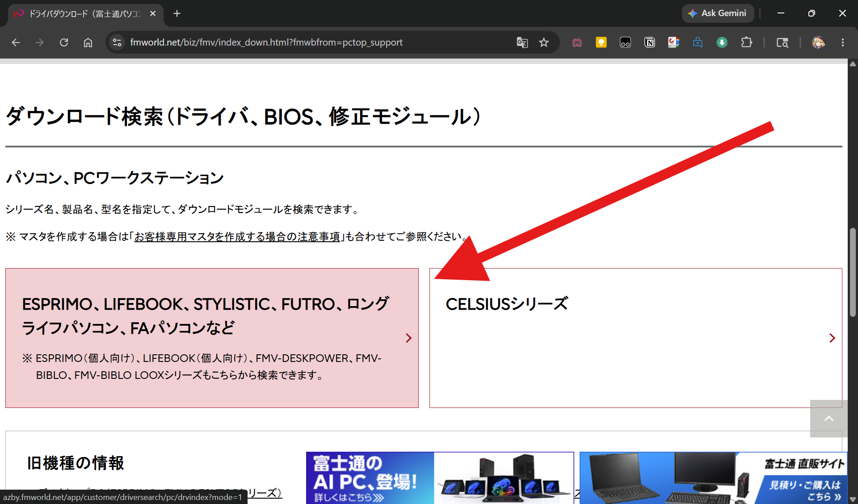Open a new browser tab

[177, 13]
